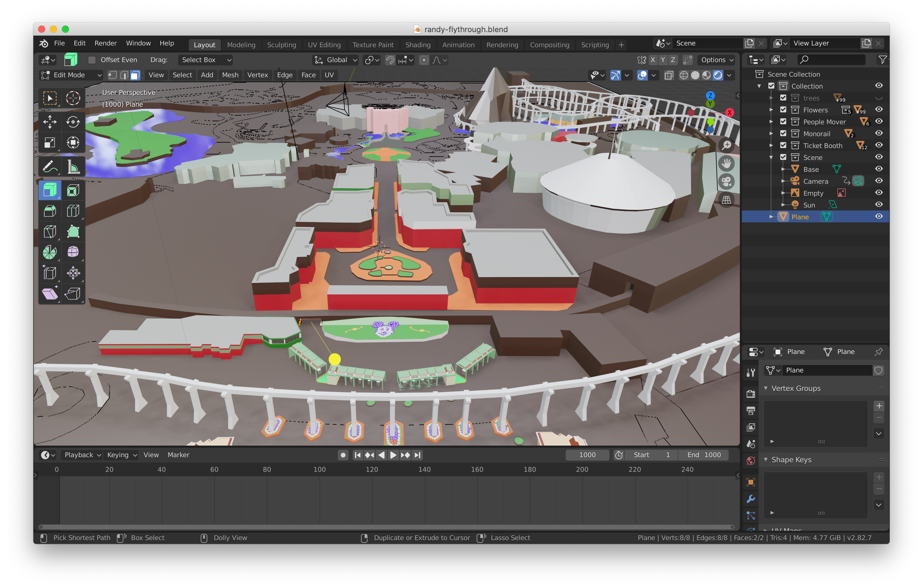Activate the Cursor tool
923x588 pixels.
coord(73,98)
